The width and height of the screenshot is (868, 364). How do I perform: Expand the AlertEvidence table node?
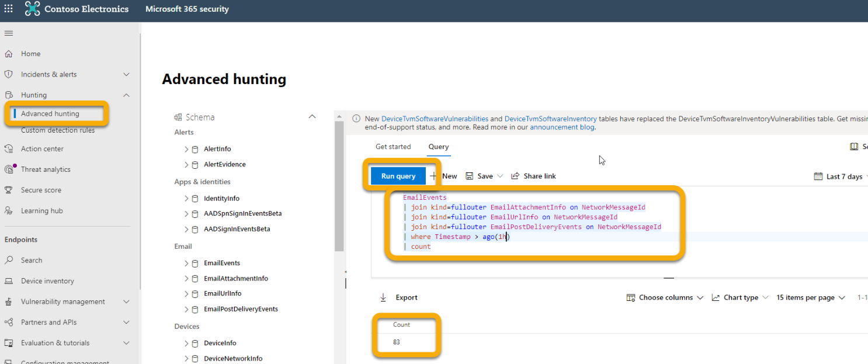[187, 165]
